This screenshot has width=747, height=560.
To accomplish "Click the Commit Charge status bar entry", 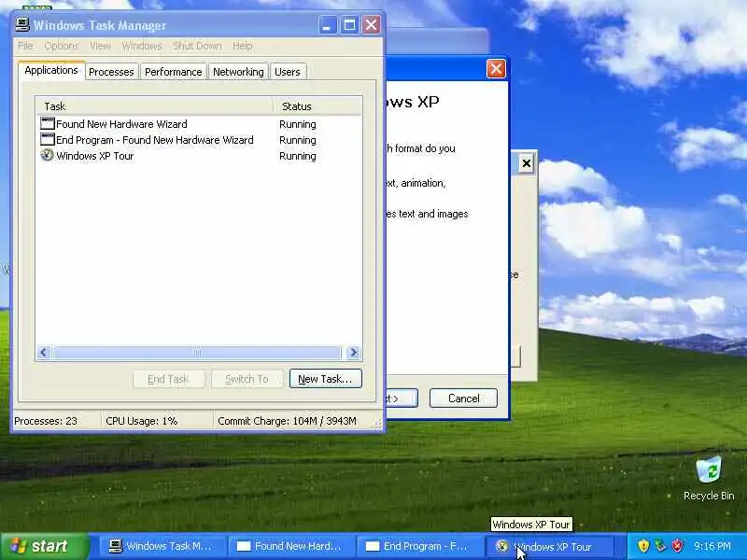I will click(x=287, y=421).
